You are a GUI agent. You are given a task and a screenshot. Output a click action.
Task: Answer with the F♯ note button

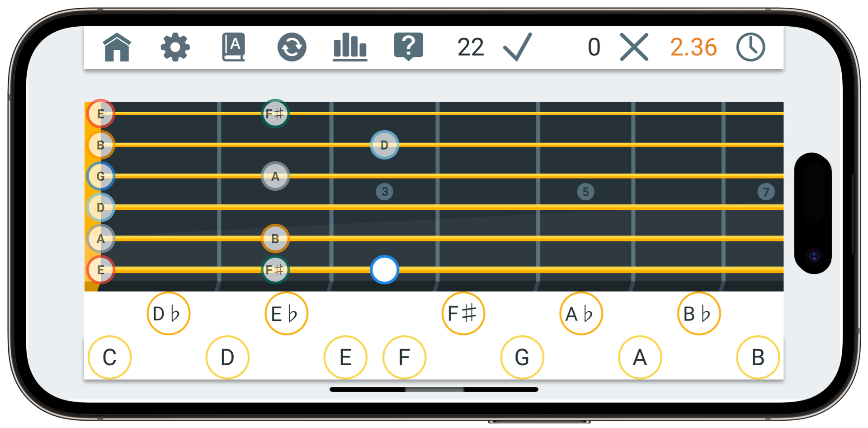click(x=463, y=314)
